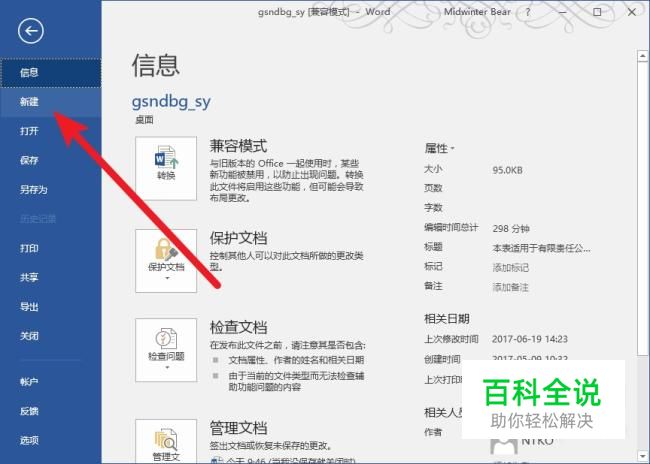Click the 相关日期 heading
The width and height of the screenshot is (650, 464).
click(x=446, y=319)
